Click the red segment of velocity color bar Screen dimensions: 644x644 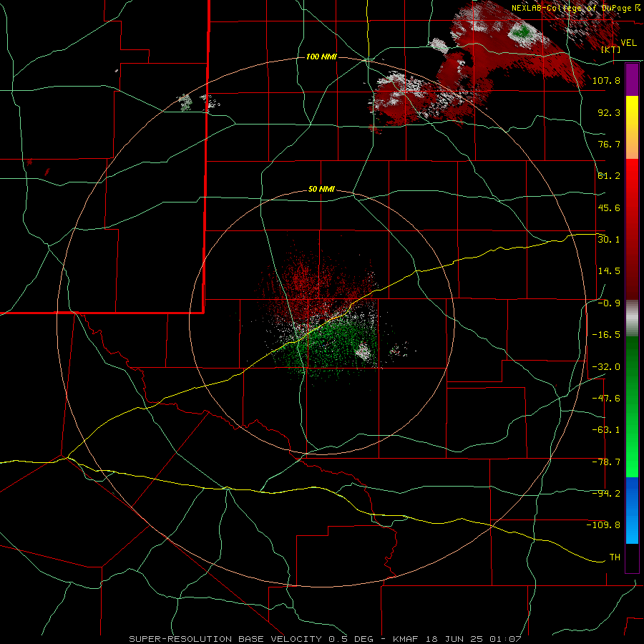(632, 229)
